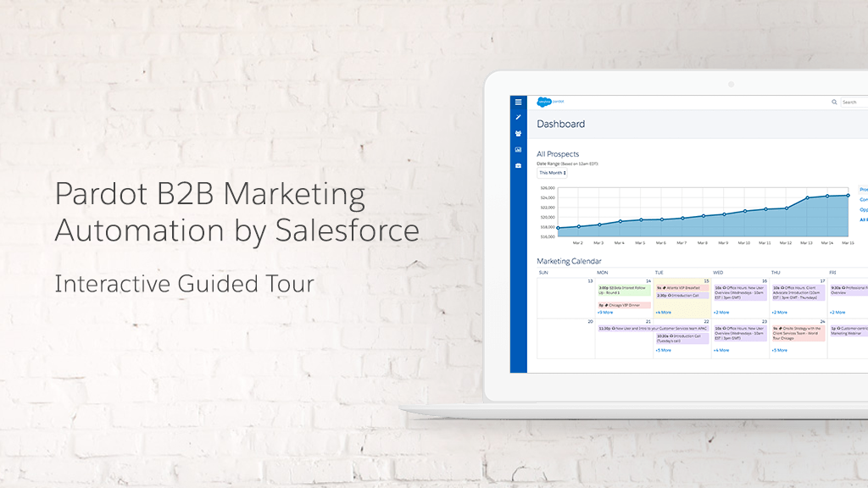Open the Admin briefcase icon in sidebar
Image resolution: width=868 pixels, height=488 pixels.
pos(518,165)
